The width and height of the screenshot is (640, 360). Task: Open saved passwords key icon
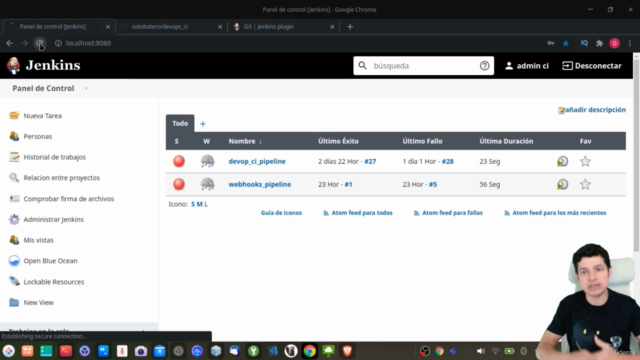click(551, 43)
